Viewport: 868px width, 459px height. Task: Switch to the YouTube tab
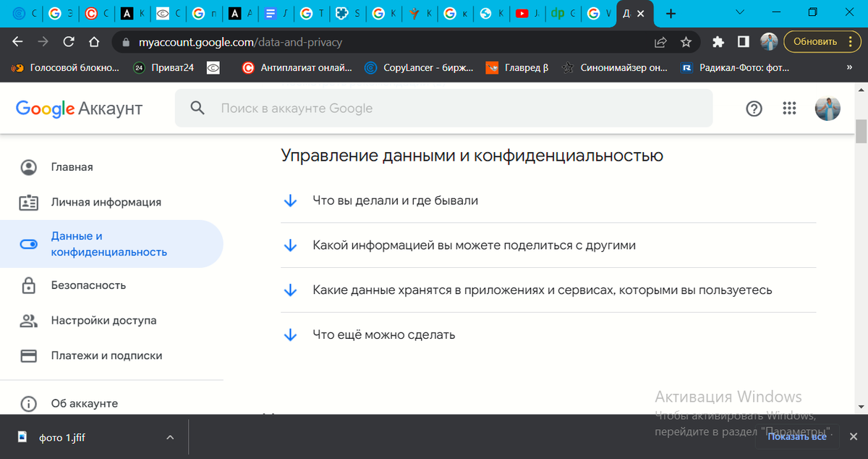(528, 13)
